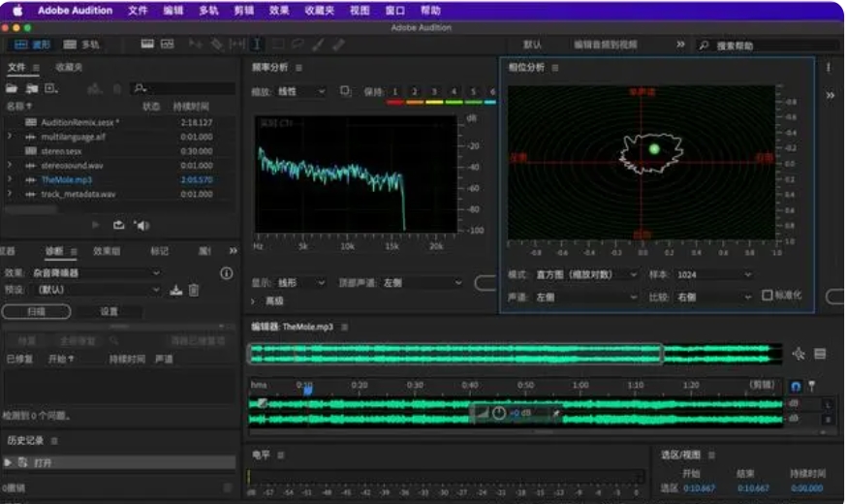The image size is (847, 504).
Task: Select the Paintbrush Selection tool
Action: (318, 45)
